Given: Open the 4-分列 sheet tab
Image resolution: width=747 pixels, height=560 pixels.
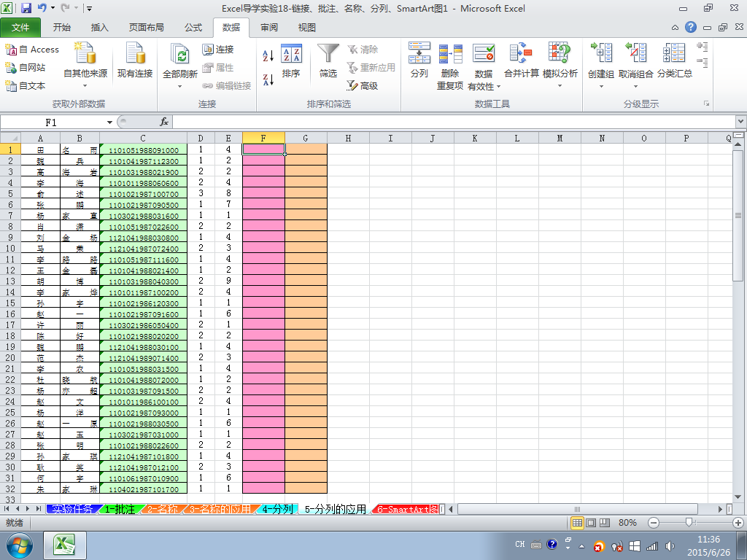Looking at the screenshot, I should (x=277, y=509).
